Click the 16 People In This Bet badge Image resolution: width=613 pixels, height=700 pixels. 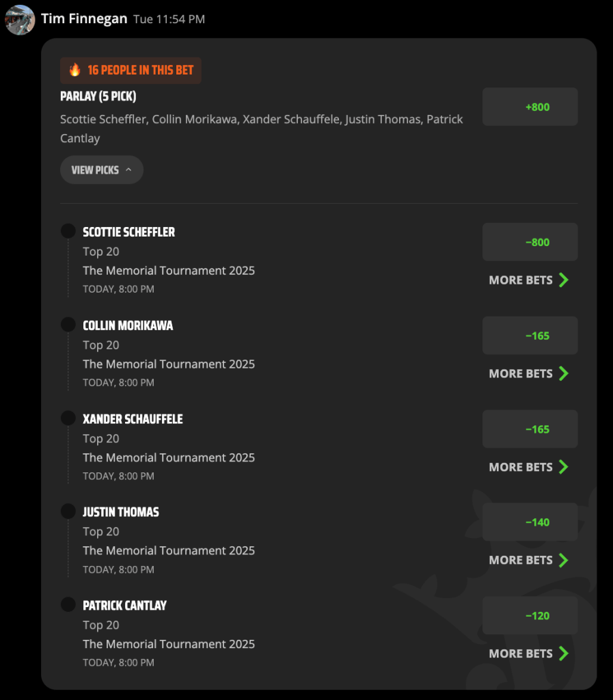point(131,70)
